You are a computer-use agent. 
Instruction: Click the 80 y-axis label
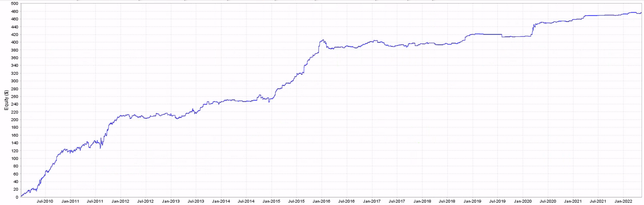tap(16, 166)
